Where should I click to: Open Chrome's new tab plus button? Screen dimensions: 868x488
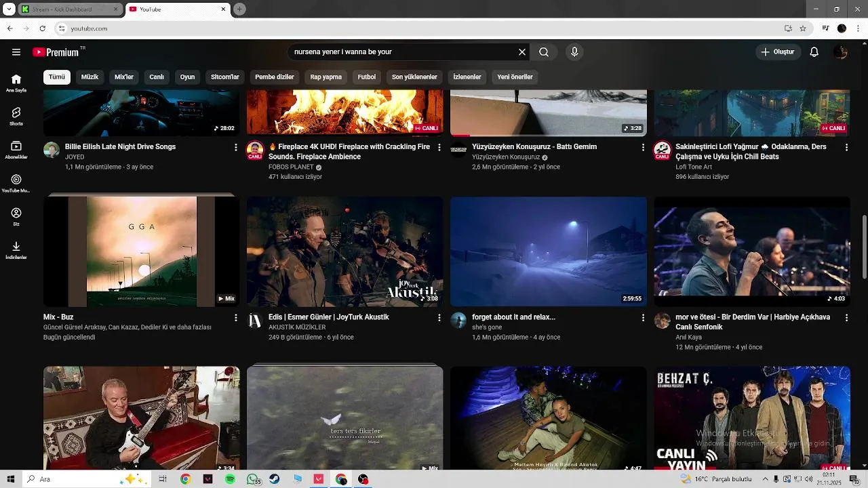tap(239, 9)
